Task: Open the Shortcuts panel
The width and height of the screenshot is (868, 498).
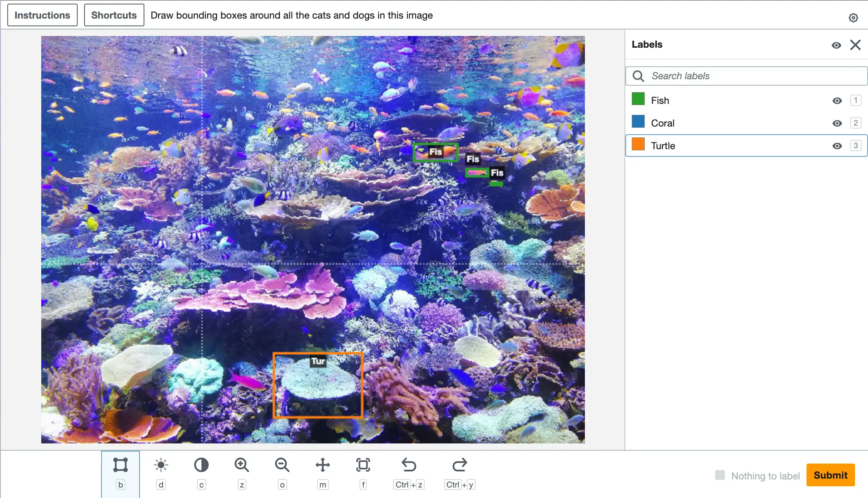Action: tap(114, 15)
